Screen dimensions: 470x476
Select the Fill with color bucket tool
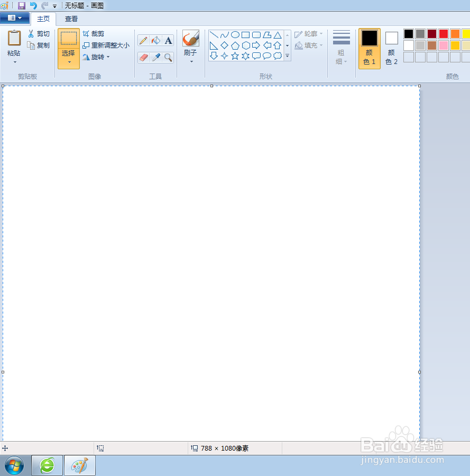tap(156, 40)
